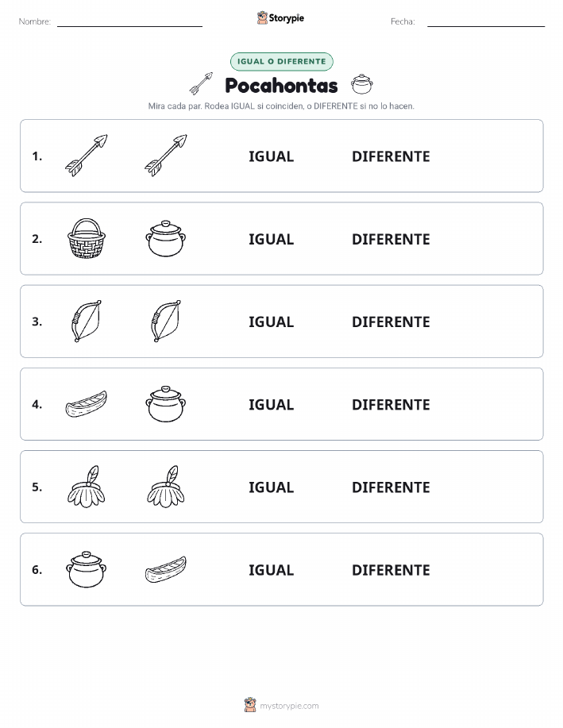Choose DIFERENTE in row 6

pos(391,570)
